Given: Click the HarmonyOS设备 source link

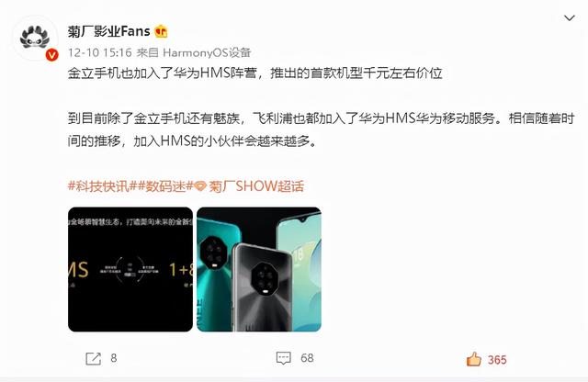Looking at the screenshot, I should pyautogui.click(x=207, y=52).
